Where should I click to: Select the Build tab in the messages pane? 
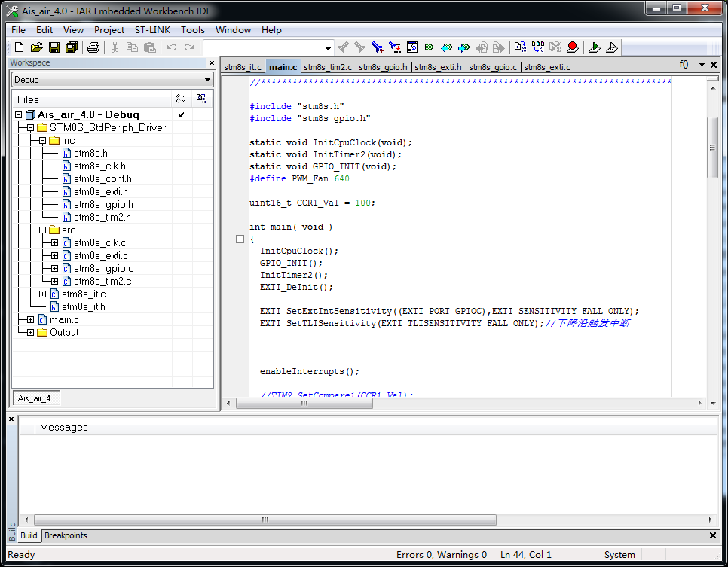(29, 535)
